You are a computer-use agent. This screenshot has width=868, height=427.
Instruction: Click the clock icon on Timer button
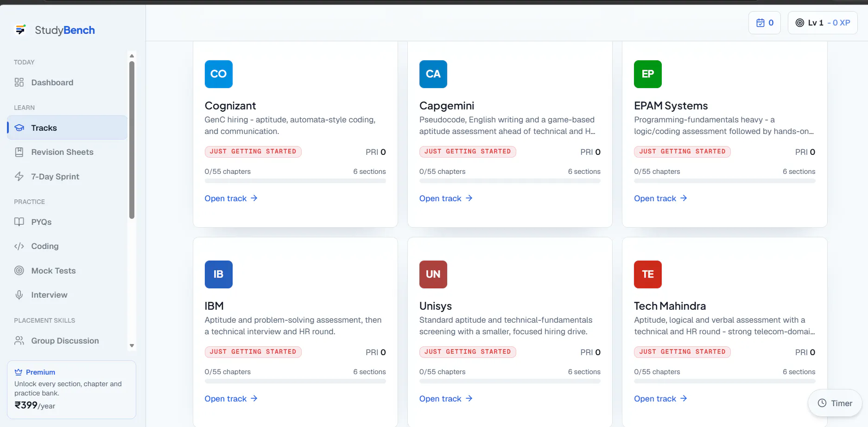click(822, 403)
